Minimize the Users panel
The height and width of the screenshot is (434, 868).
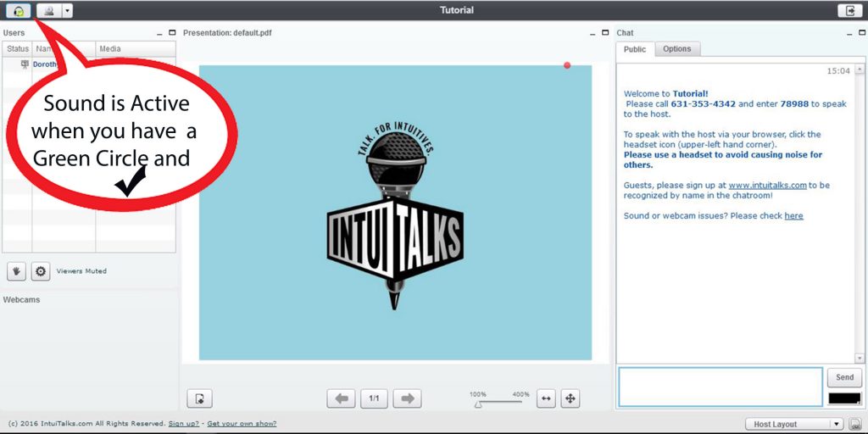coord(159,33)
